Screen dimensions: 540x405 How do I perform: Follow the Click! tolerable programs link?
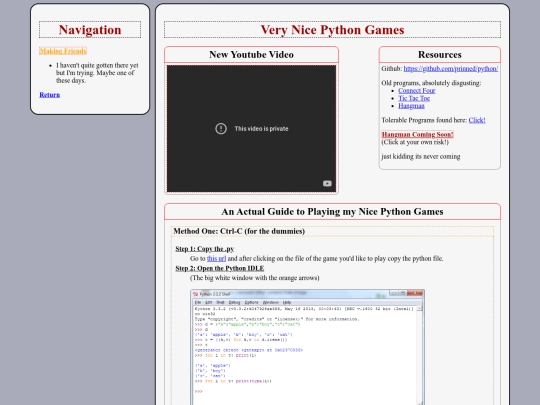click(477, 120)
